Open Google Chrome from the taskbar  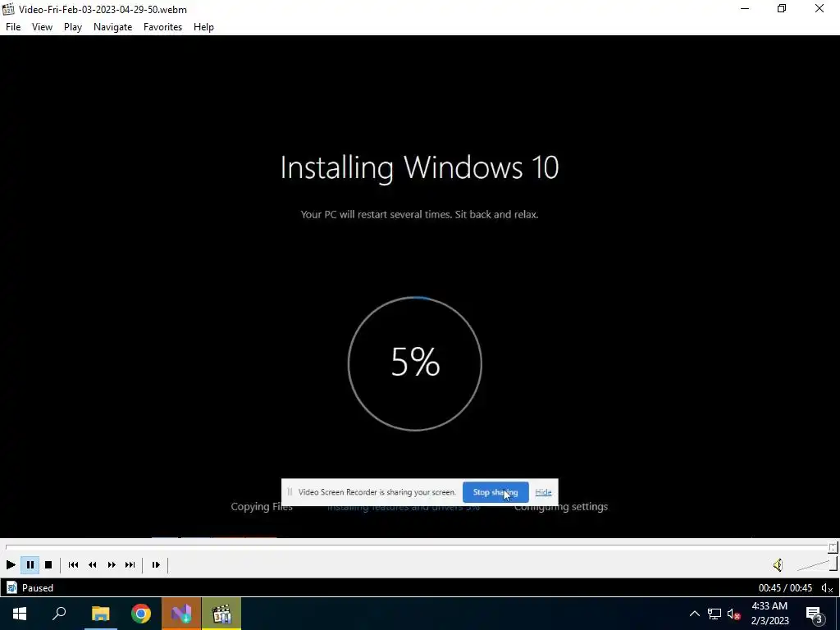141,614
